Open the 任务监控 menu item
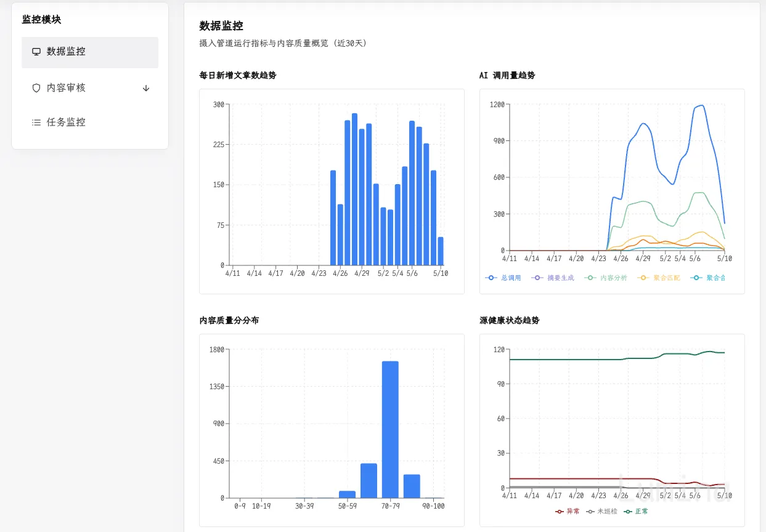766x532 pixels. 90,123
